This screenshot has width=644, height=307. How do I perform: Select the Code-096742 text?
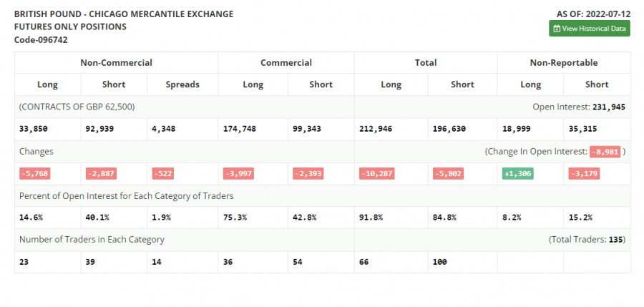(x=41, y=40)
